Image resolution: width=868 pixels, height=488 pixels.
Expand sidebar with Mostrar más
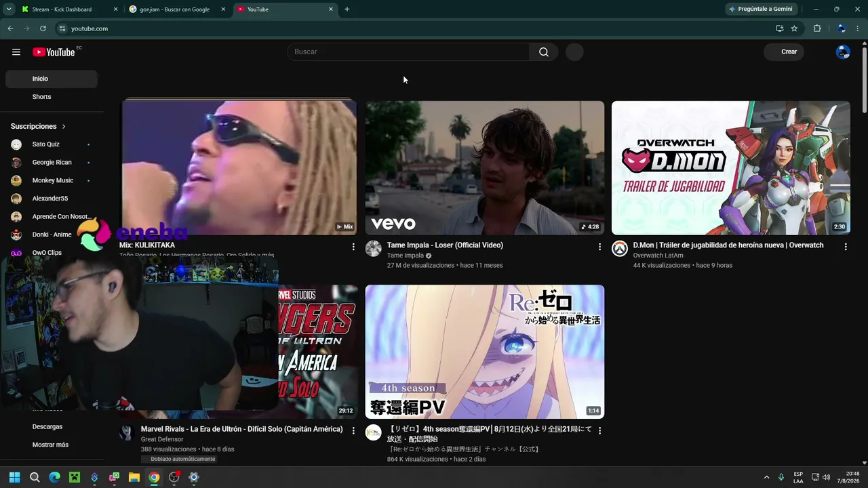pos(52,445)
